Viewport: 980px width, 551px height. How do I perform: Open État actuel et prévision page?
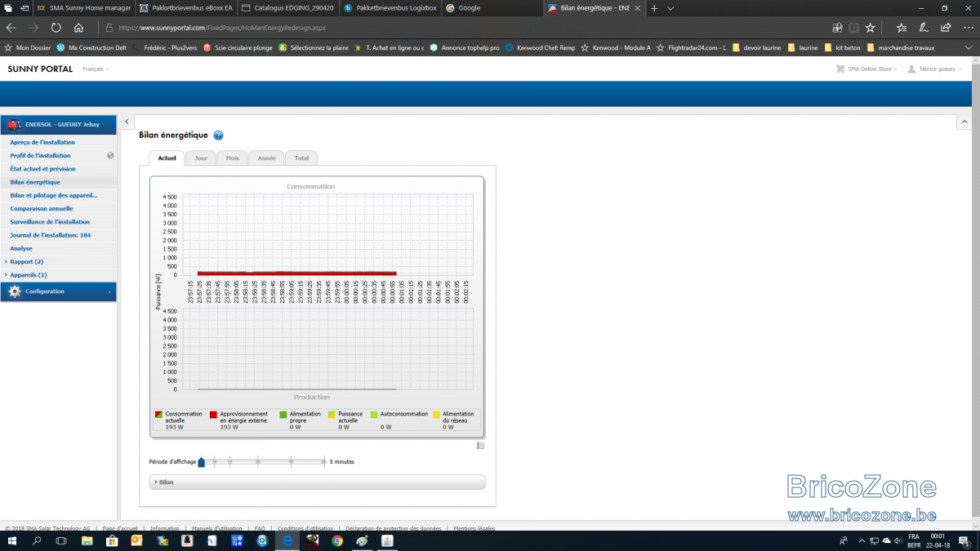42,168
